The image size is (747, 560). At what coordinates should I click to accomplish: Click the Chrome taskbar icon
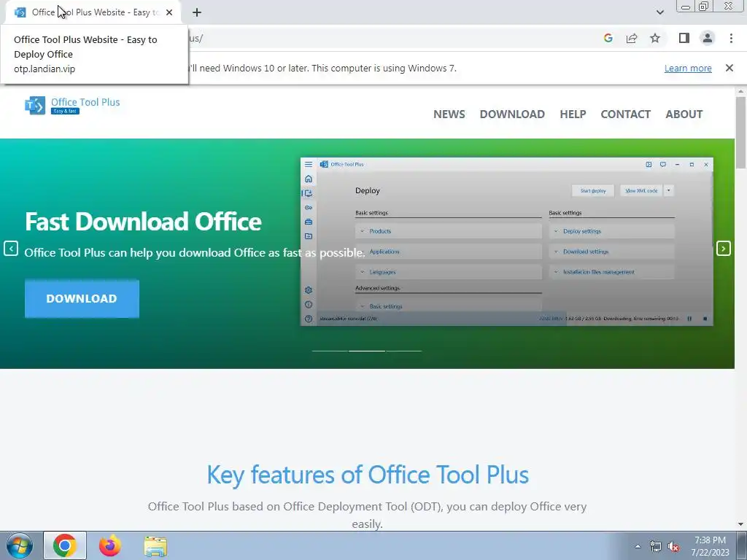click(x=65, y=545)
